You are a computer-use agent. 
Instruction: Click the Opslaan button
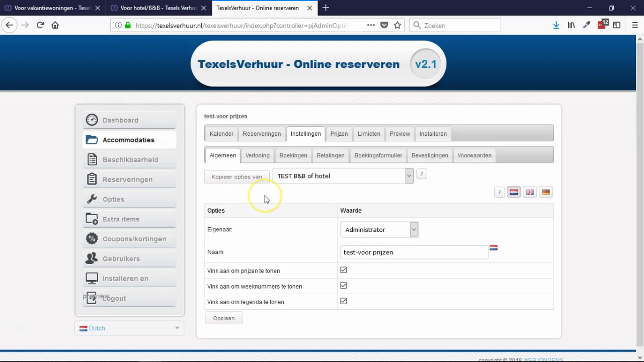[224, 318]
